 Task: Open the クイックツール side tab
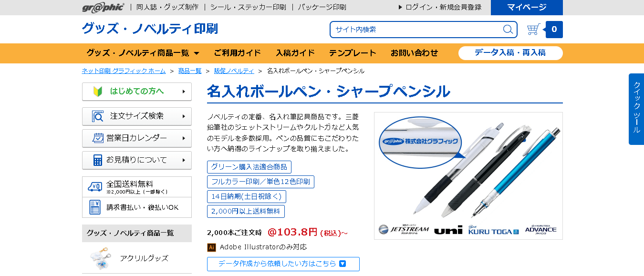636,109
